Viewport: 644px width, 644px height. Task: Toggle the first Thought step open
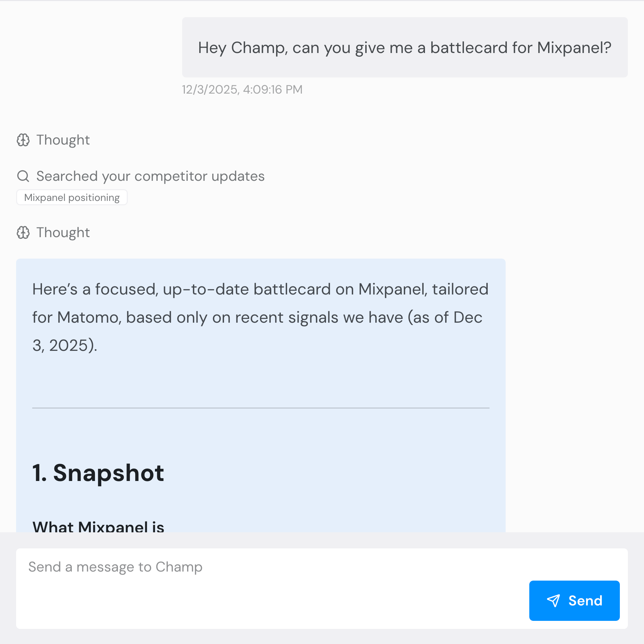(x=63, y=140)
